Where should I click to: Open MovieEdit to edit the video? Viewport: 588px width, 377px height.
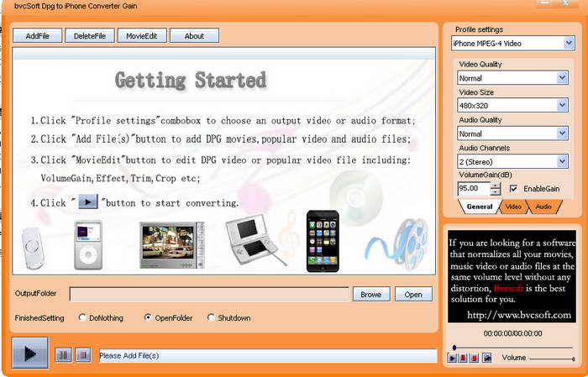click(x=142, y=36)
